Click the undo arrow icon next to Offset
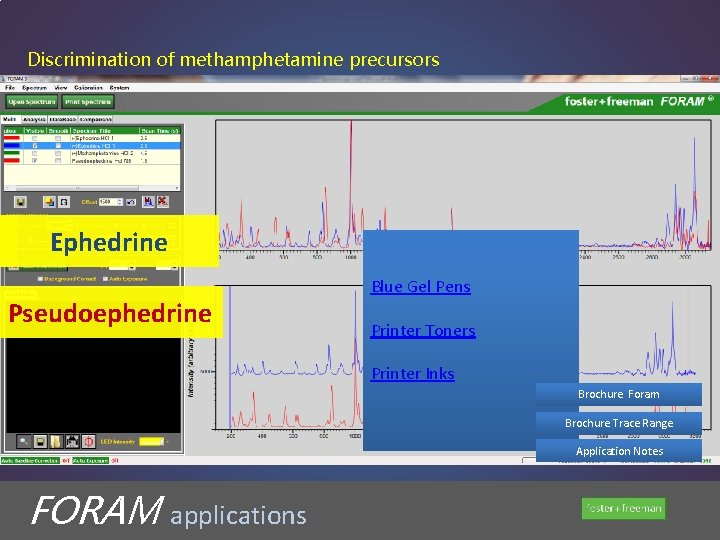720x540 pixels. coord(131,202)
